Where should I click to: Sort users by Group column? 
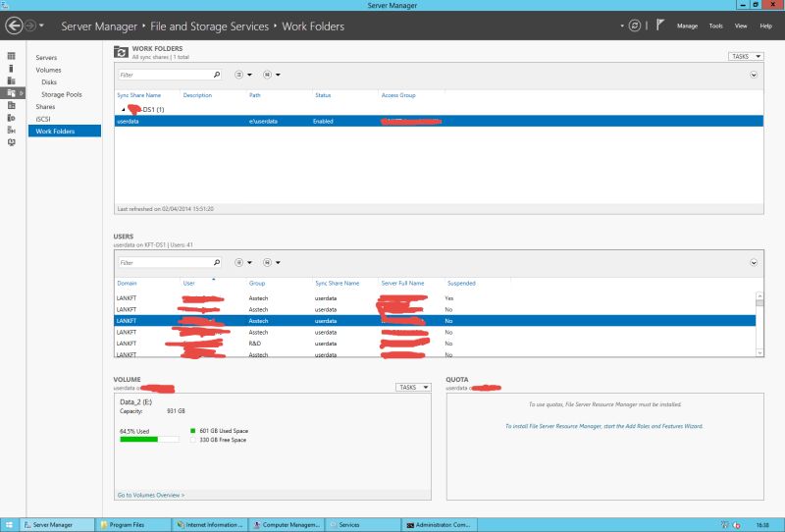point(257,283)
